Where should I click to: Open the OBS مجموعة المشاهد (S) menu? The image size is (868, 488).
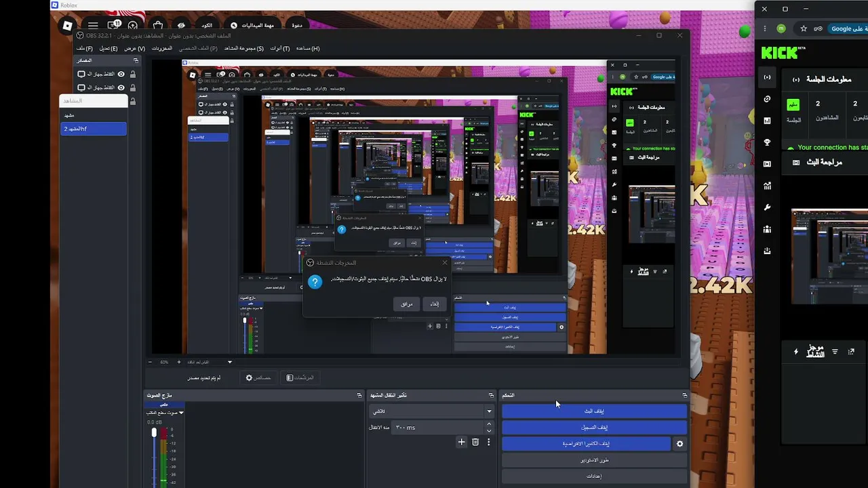tap(243, 48)
